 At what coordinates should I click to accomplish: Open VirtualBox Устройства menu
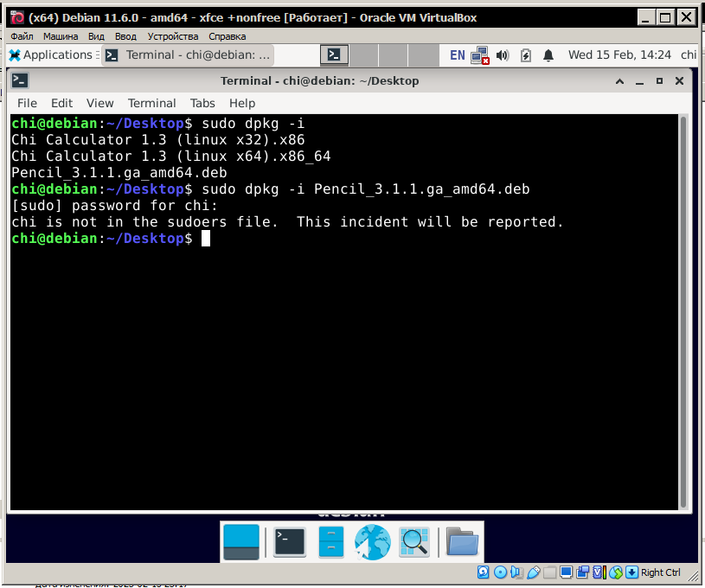[x=173, y=36]
